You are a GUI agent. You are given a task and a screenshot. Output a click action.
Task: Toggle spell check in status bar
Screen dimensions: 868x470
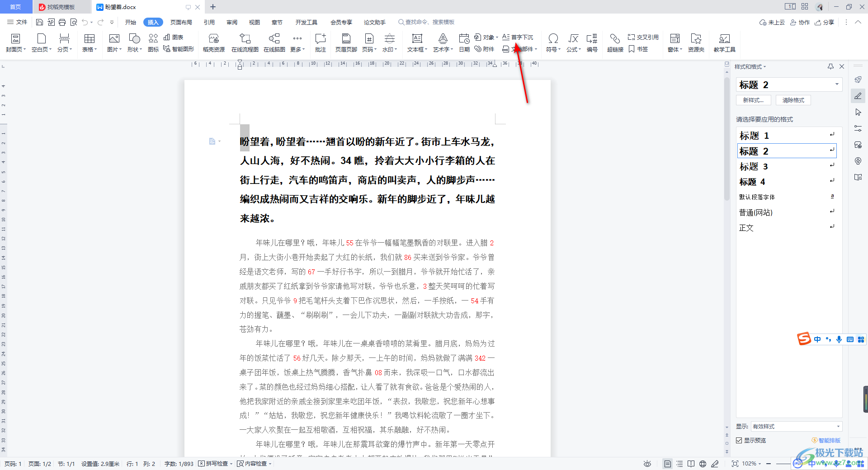pos(215,464)
